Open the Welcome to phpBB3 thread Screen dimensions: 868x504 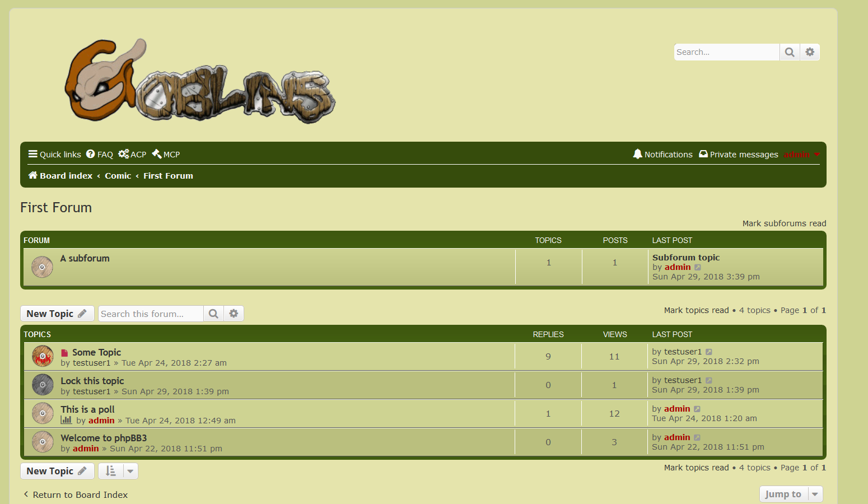(104, 438)
